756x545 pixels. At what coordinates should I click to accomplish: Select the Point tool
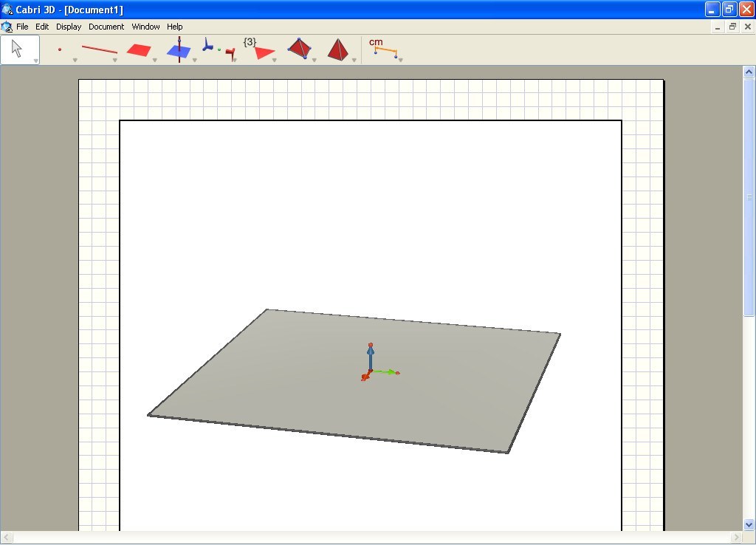point(59,47)
